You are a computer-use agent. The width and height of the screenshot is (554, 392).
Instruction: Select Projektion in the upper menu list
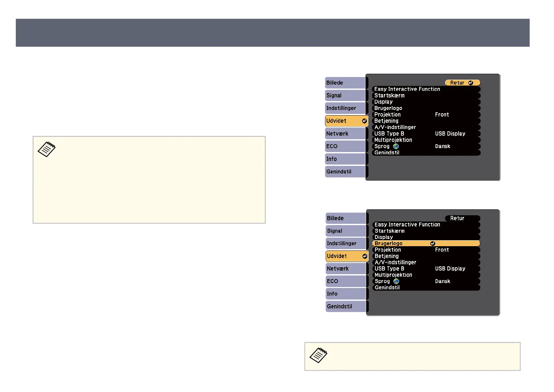coord(387,115)
